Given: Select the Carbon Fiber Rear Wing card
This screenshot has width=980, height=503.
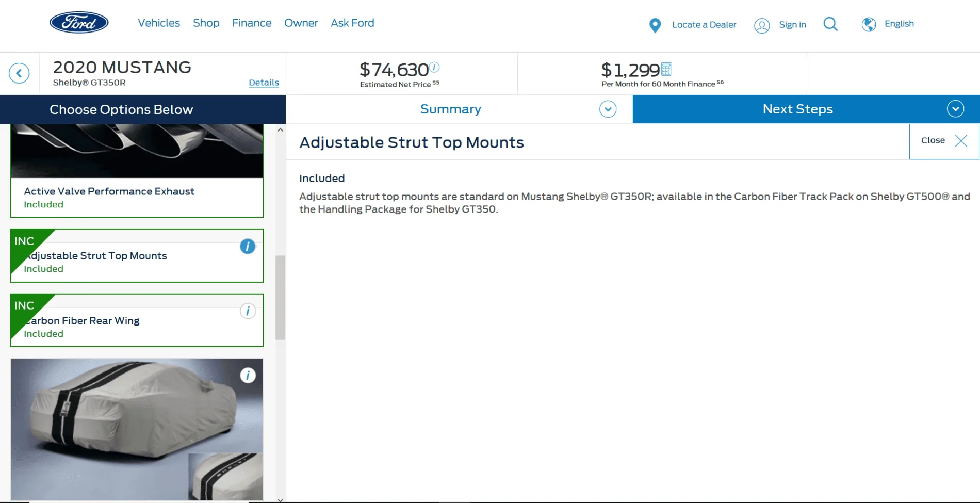Looking at the screenshot, I should 137,320.
